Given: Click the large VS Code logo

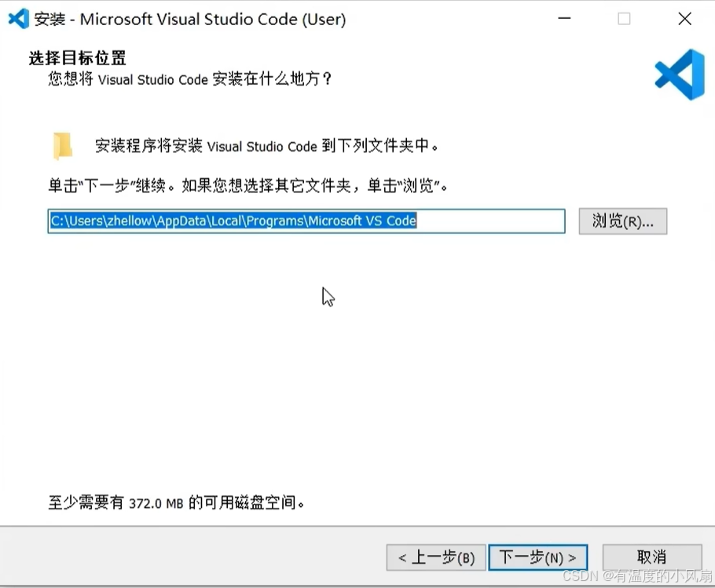Looking at the screenshot, I should pyautogui.click(x=680, y=75).
